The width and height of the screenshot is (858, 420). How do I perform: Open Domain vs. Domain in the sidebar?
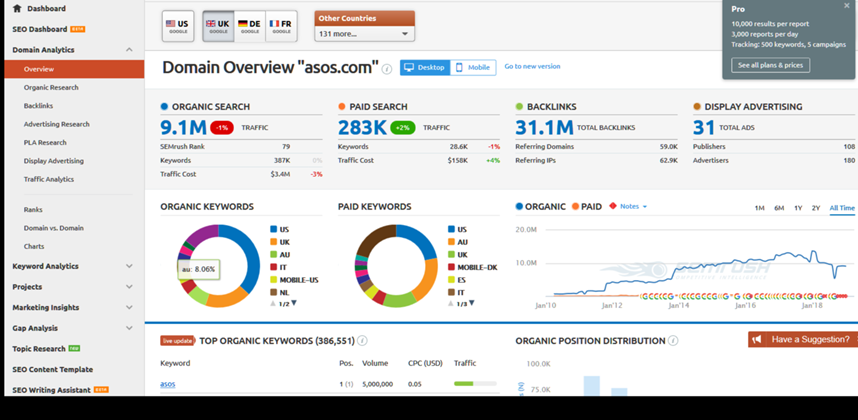pyautogui.click(x=54, y=228)
